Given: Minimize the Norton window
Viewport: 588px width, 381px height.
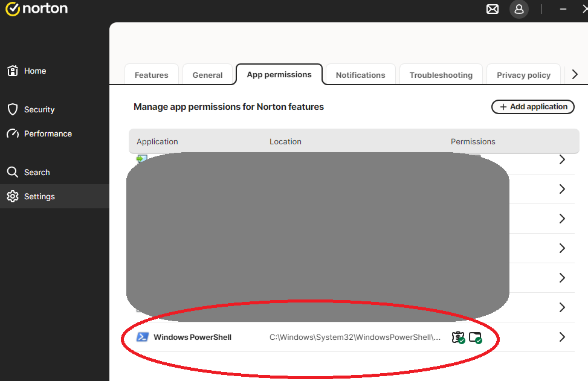Looking at the screenshot, I should 563,9.
